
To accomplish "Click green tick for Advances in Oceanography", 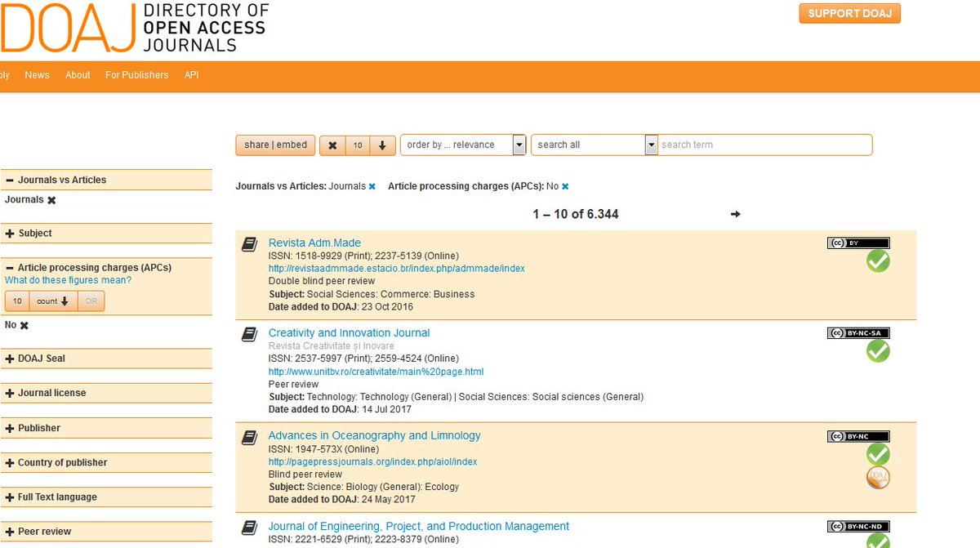I will pos(878,454).
